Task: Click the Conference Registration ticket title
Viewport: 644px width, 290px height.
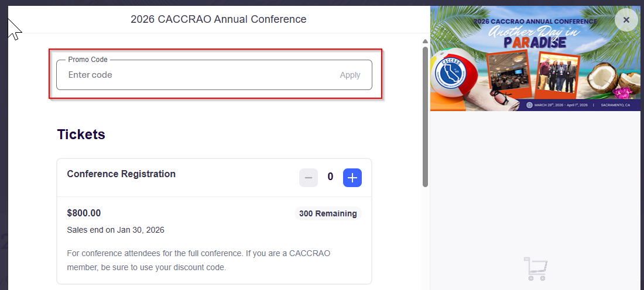Action: coord(121,174)
